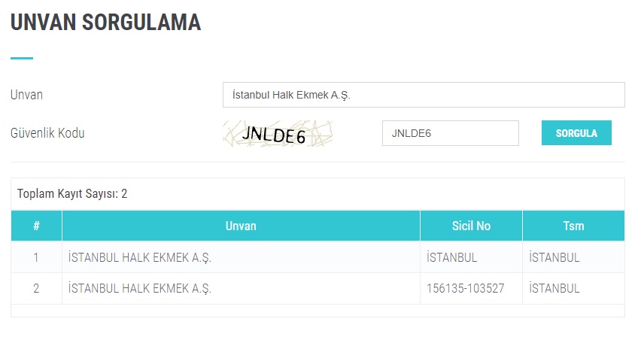The width and height of the screenshot is (644, 337).
Task: Click the Unvan form label
Action: [26, 96]
